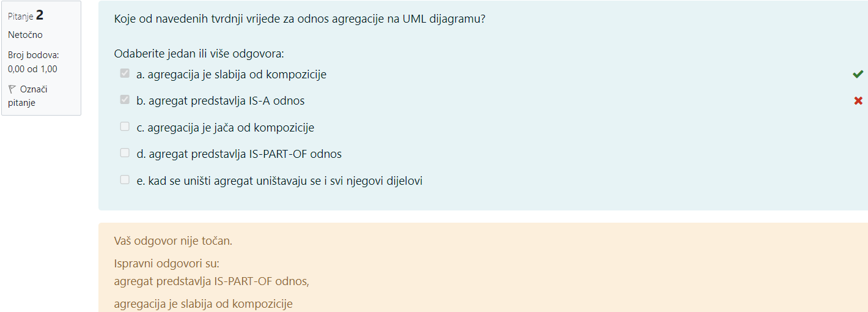Click the 'Vaš odgovor nije točan' feedback text
Image resolution: width=868 pixels, height=312 pixels.
click(173, 241)
